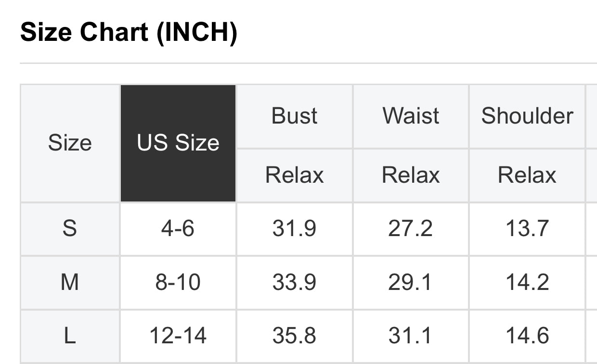This screenshot has width=597, height=364.
Task: Click the 27.2 waist measurement
Action: [x=411, y=228]
